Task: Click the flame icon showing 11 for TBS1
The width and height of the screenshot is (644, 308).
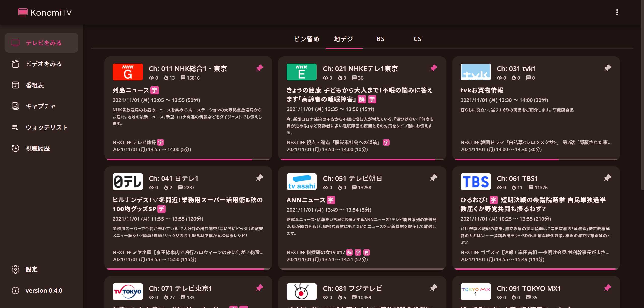Action: click(514, 188)
